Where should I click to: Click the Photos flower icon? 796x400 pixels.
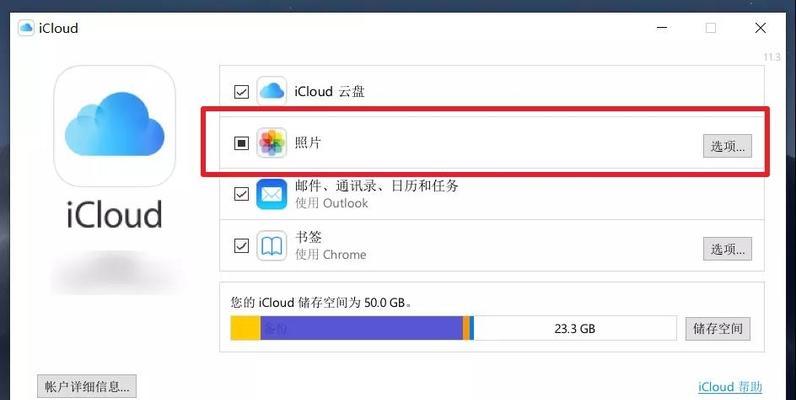(272, 143)
